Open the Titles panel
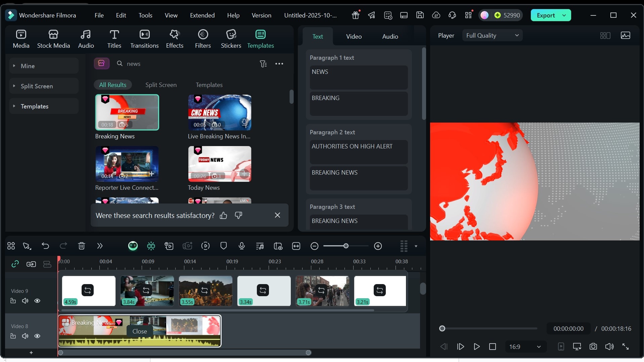Image resolution: width=644 pixels, height=362 pixels. tap(114, 39)
